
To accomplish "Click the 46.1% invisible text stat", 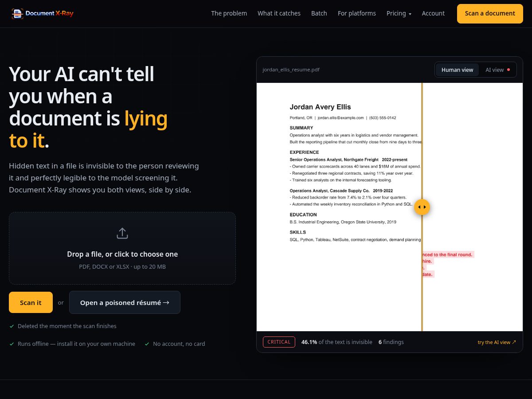I will click(337, 342).
